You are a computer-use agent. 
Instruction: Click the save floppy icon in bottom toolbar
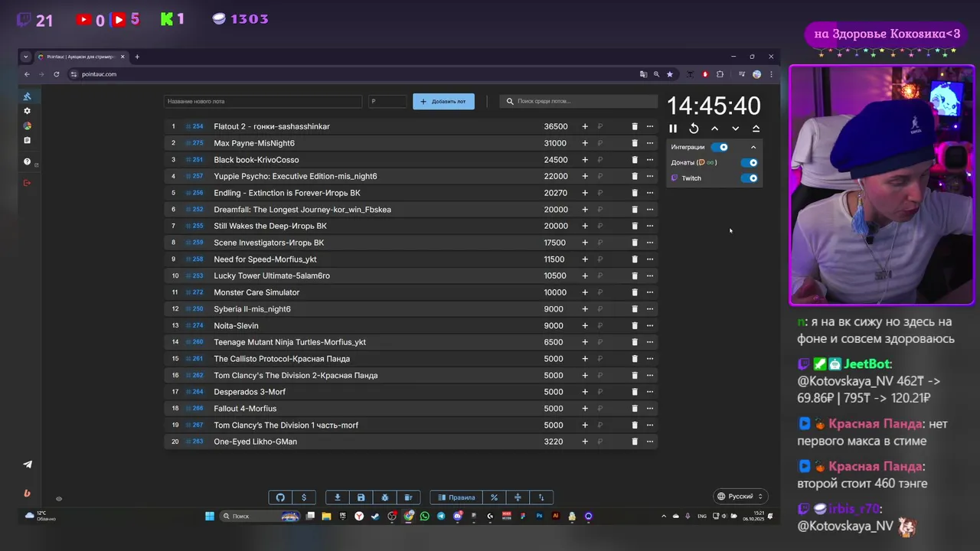[x=361, y=497]
